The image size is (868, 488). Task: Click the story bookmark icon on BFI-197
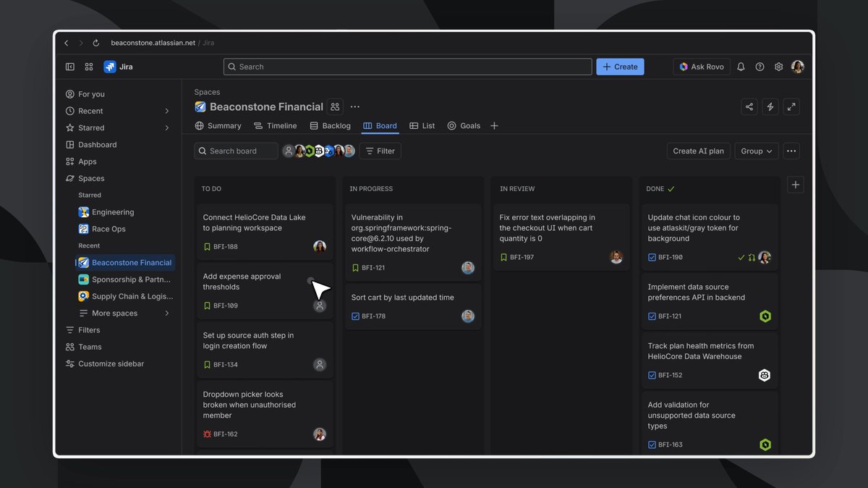[504, 257]
